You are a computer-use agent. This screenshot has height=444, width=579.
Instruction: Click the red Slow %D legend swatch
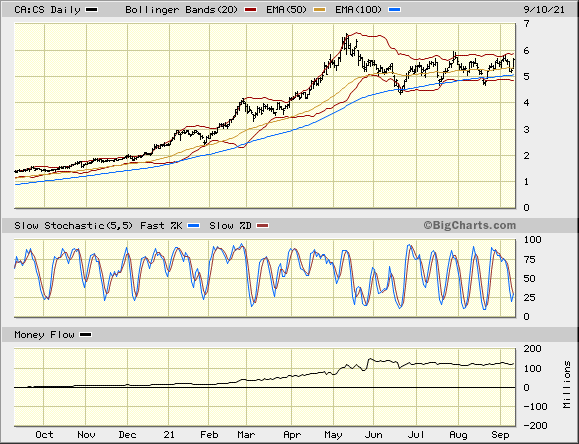pyautogui.click(x=263, y=226)
